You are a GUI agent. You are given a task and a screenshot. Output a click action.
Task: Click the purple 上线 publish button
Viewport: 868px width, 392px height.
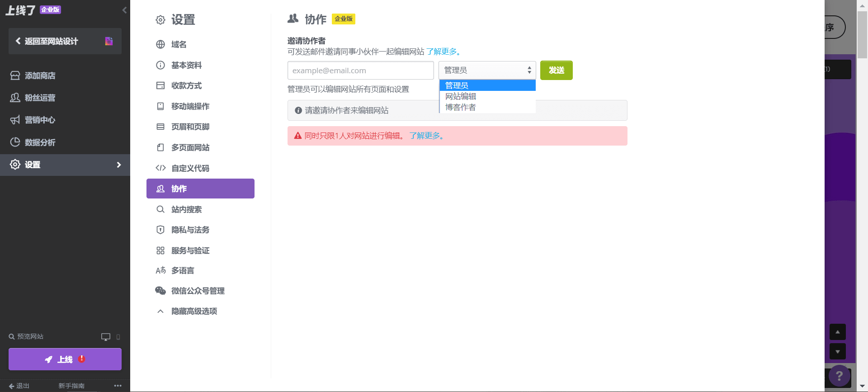[65, 359]
